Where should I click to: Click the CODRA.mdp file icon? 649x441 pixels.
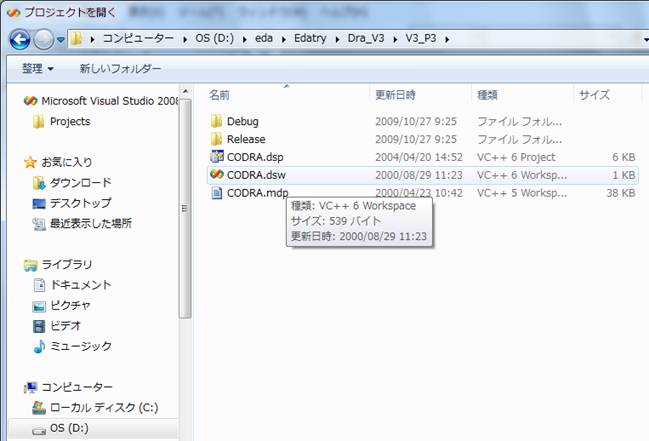click(216, 193)
